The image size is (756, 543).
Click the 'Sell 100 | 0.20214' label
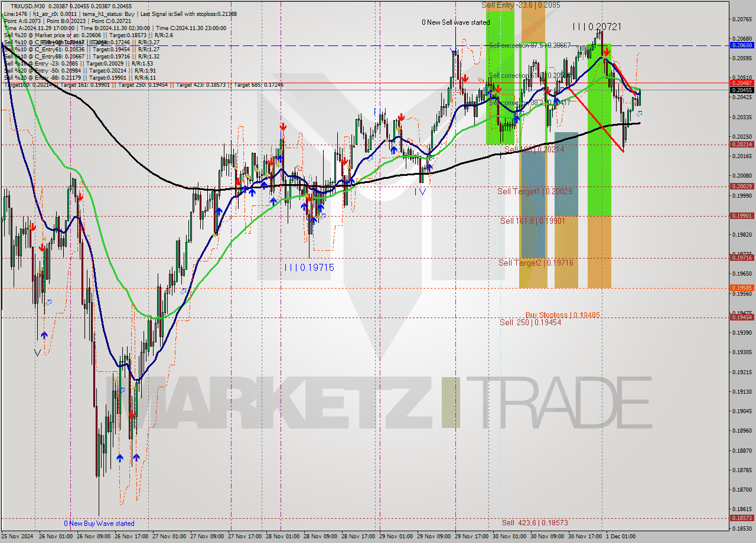click(x=534, y=149)
